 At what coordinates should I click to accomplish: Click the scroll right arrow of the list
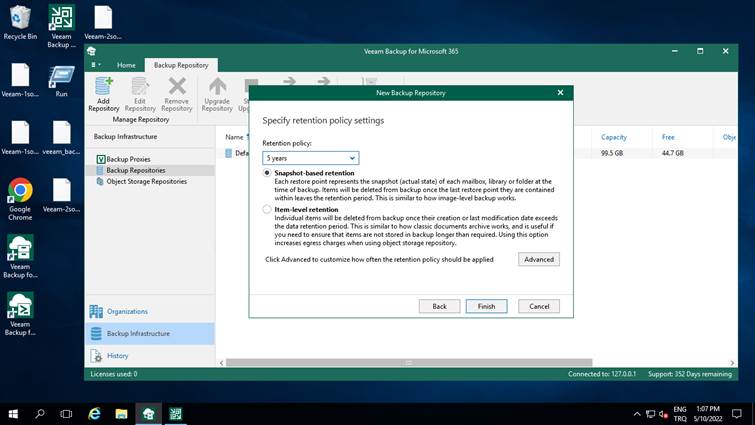pyautogui.click(x=732, y=363)
